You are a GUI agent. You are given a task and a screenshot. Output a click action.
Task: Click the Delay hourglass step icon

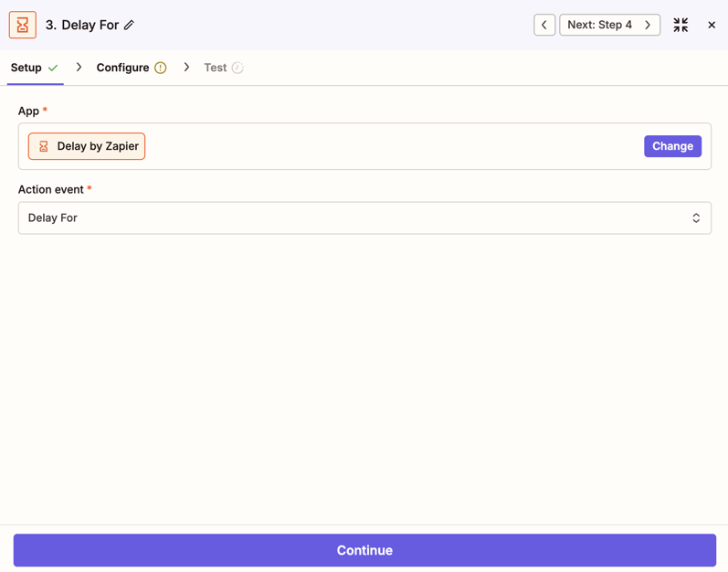(x=22, y=25)
